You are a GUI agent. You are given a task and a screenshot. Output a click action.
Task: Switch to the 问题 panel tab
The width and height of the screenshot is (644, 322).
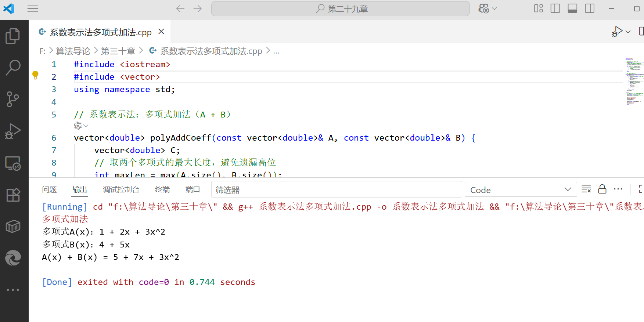click(49, 189)
